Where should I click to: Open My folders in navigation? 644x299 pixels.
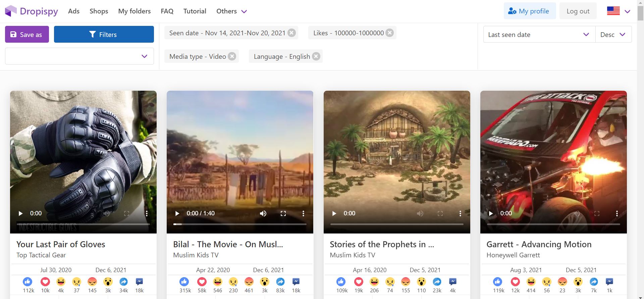pos(134,11)
